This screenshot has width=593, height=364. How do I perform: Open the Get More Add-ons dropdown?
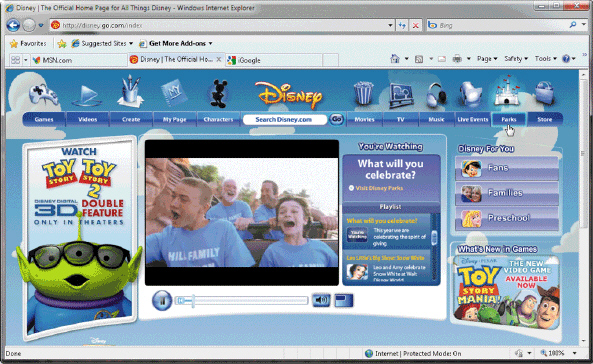175,44
